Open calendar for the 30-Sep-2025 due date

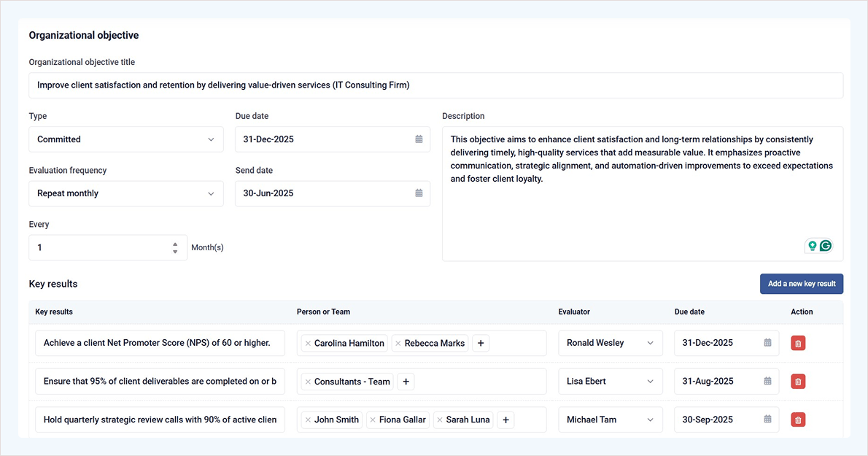767,420
